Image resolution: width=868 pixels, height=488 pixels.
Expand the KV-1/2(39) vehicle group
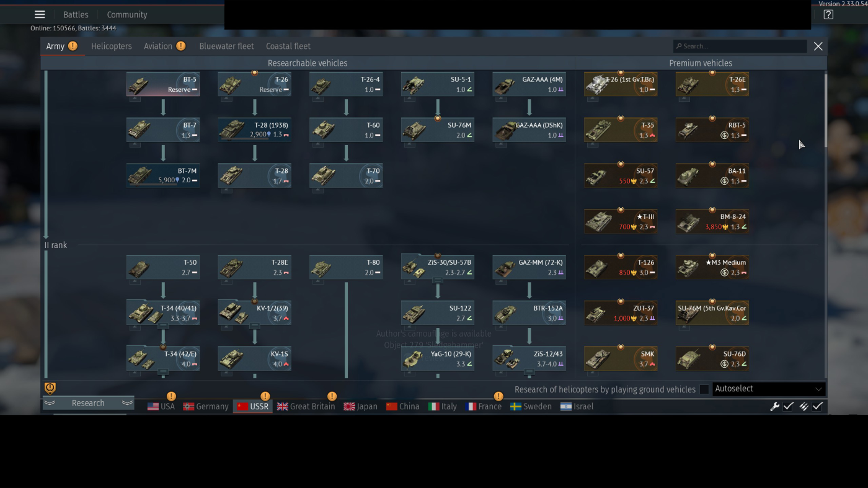point(255,326)
